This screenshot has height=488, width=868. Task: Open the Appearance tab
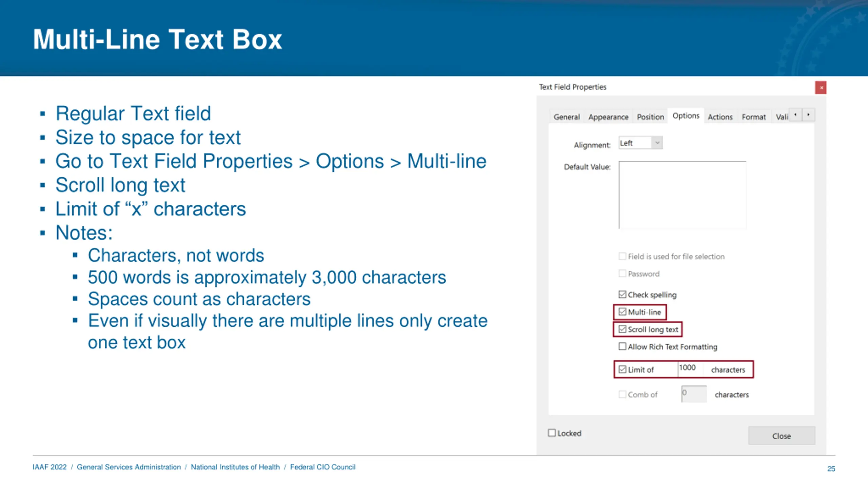click(x=608, y=117)
